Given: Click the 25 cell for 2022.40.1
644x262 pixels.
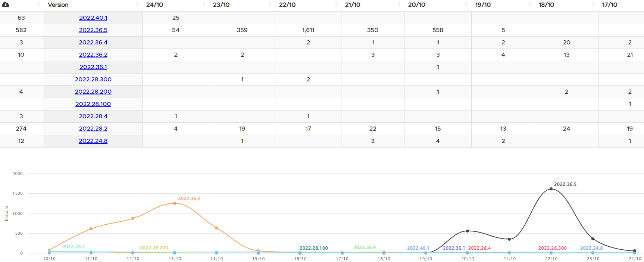Looking at the screenshot, I should (x=176, y=18).
